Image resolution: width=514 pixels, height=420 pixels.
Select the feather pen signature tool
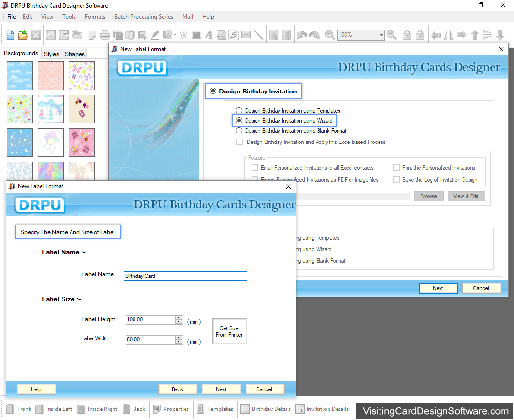click(x=155, y=35)
